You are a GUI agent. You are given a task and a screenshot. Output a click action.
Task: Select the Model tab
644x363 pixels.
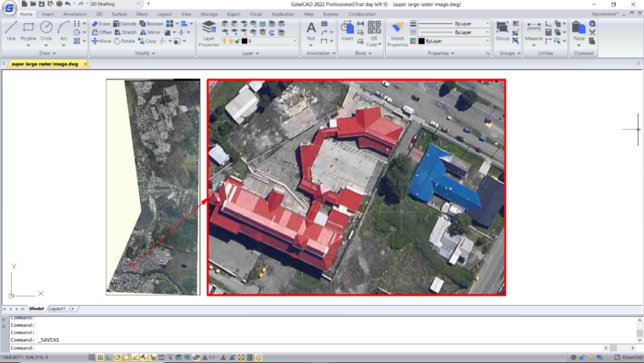[x=37, y=308]
